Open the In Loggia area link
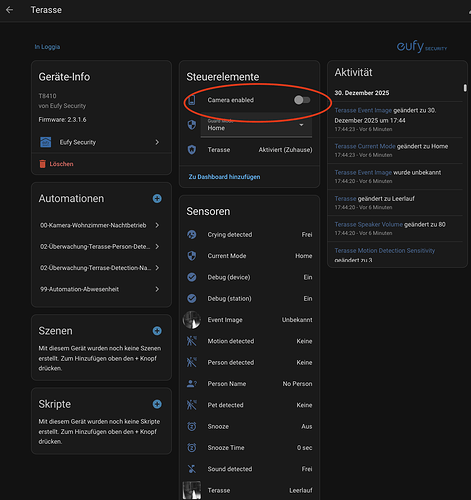The height and width of the screenshot is (500, 471). coord(47,47)
